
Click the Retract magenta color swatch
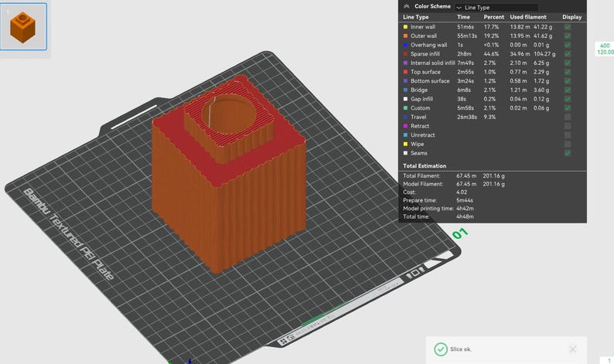405,126
